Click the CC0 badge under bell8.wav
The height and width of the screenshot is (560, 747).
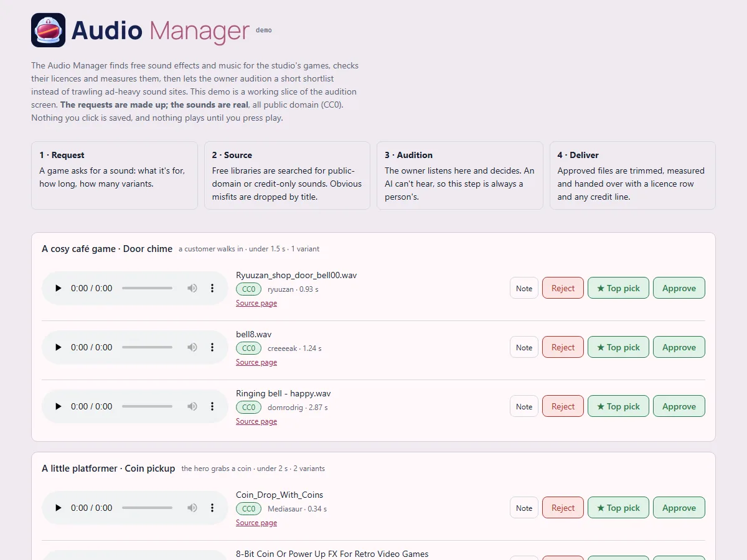(248, 348)
